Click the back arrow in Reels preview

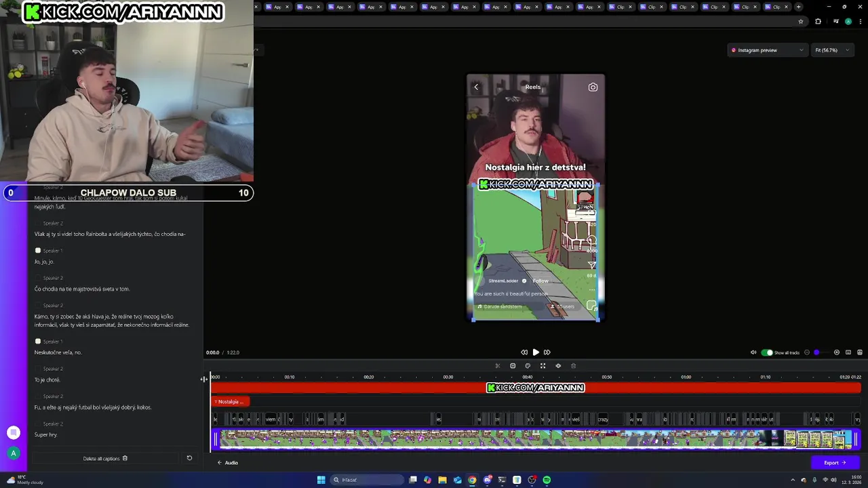(476, 87)
